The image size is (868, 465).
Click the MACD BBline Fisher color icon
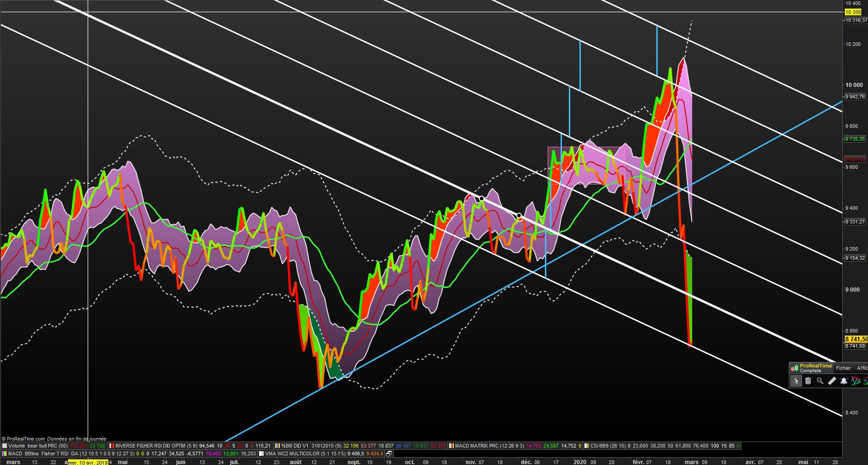5,454
